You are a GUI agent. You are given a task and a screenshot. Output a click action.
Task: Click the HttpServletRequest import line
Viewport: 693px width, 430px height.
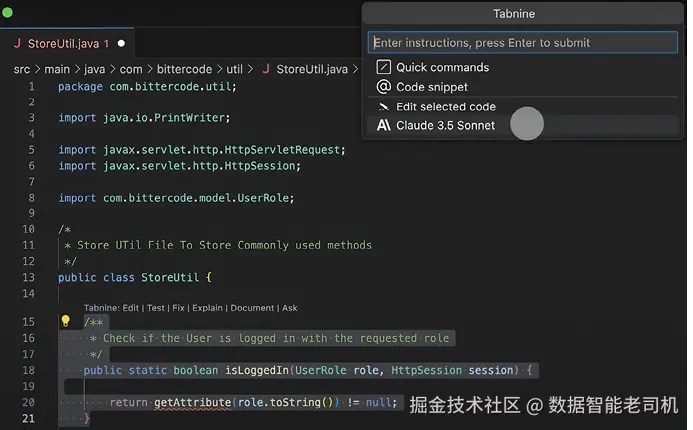(x=202, y=149)
